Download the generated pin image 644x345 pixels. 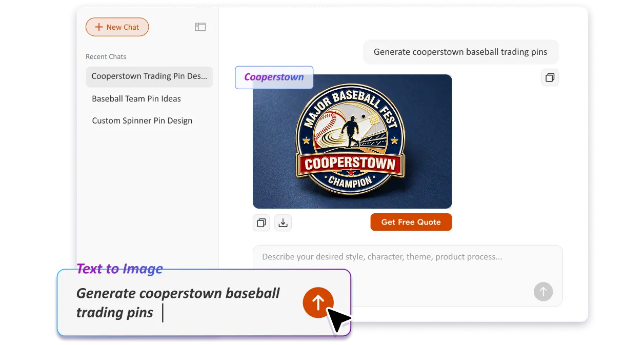[x=283, y=222]
